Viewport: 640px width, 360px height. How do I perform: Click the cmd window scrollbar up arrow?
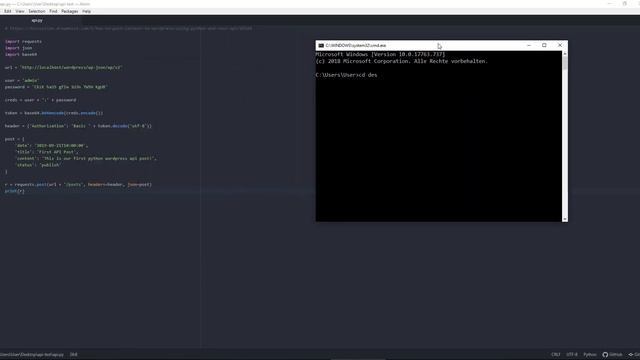565,53
